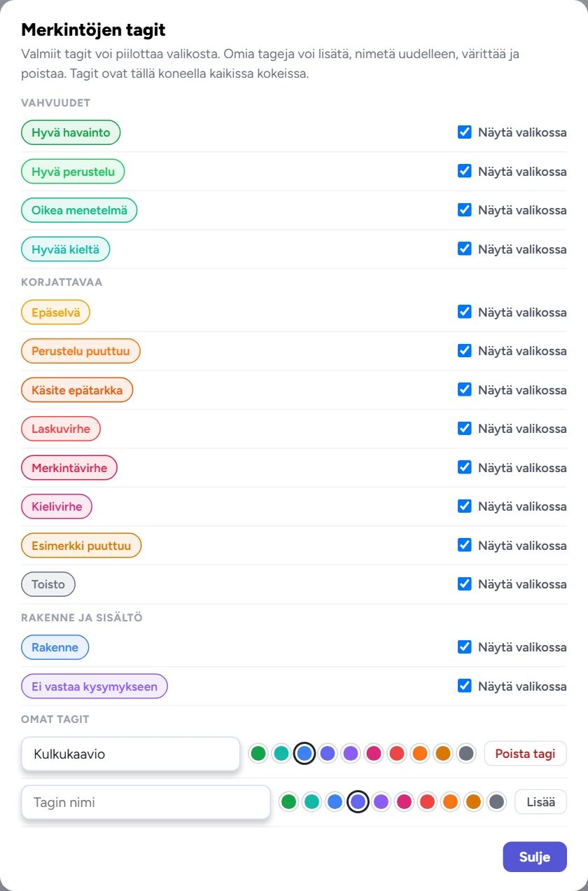
Task: Edit the Kulkukaavio tag name field
Action: pos(131,754)
